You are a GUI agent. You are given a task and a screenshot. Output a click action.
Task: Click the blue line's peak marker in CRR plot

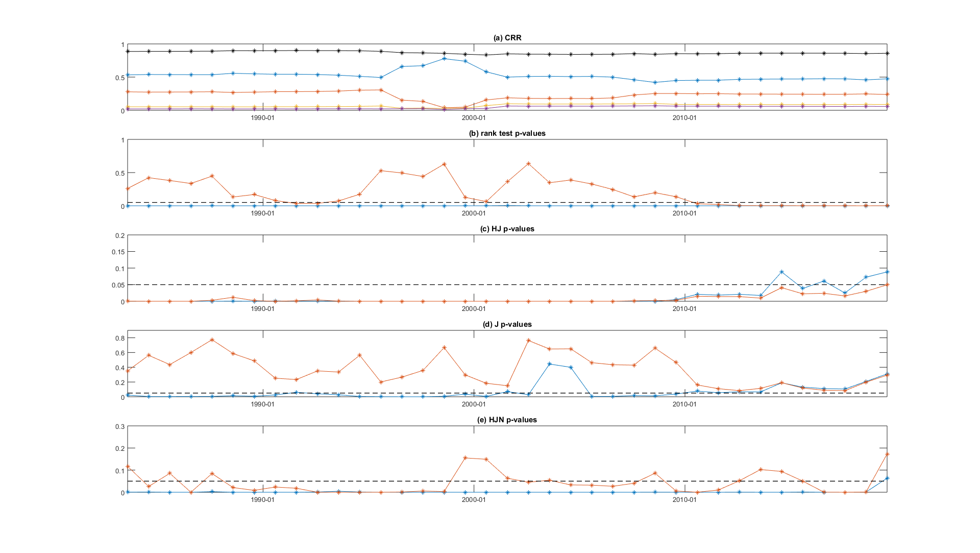(x=444, y=59)
